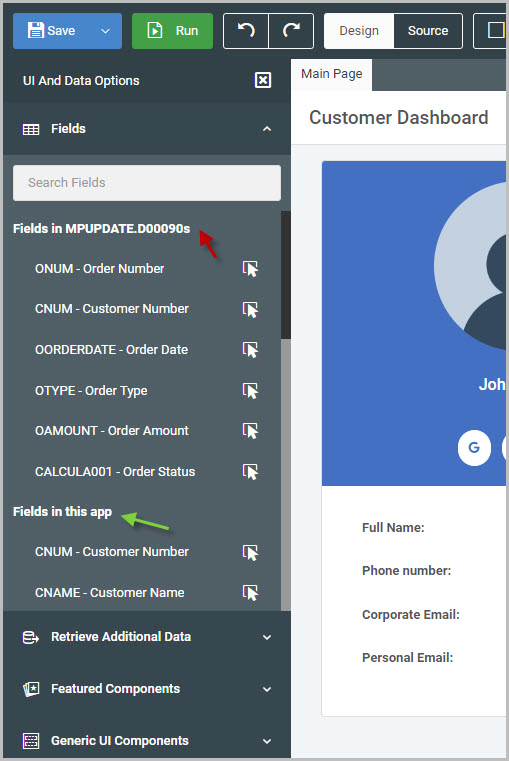Switch to Design view
The height and width of the screenshot is (761, 509).
tap(359, 31)
